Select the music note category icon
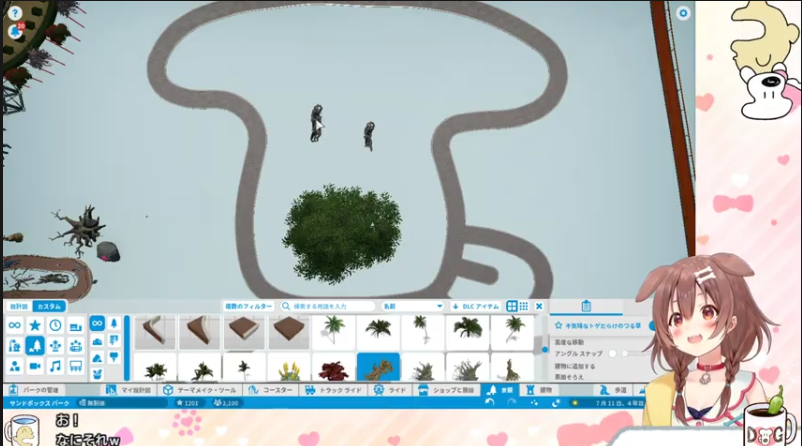Viewport: 802px width, 446px height. [55, 366]
